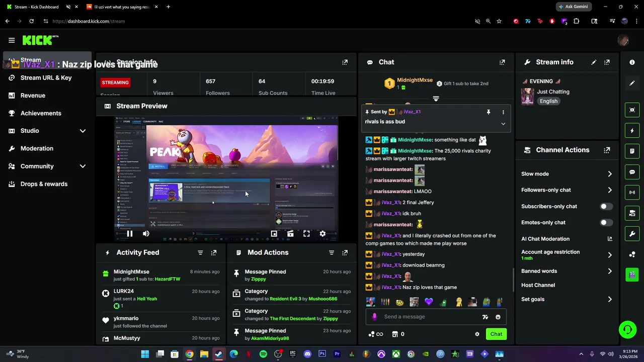Screen dimensions: 644x362
Task: Switch to the lil uzi vert browser tab
Action: [x=121, y=7]
